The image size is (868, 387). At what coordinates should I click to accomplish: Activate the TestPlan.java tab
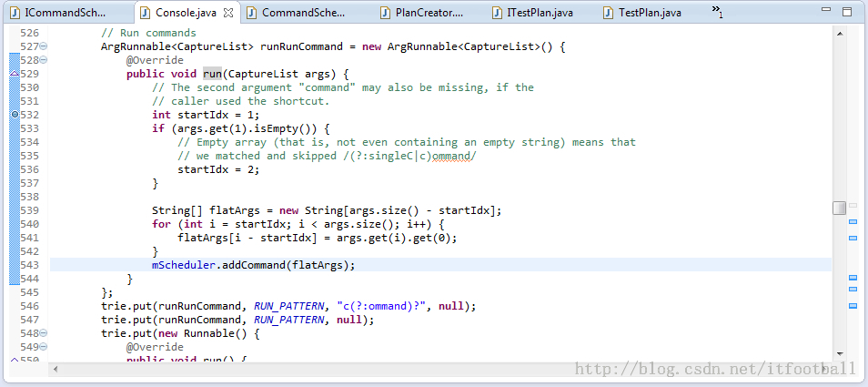[650, 12]
